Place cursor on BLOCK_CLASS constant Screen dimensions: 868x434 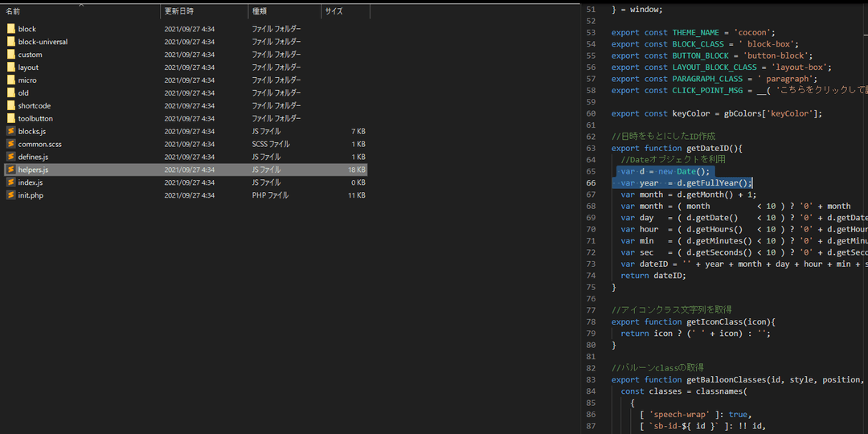[x=698, y=43]
